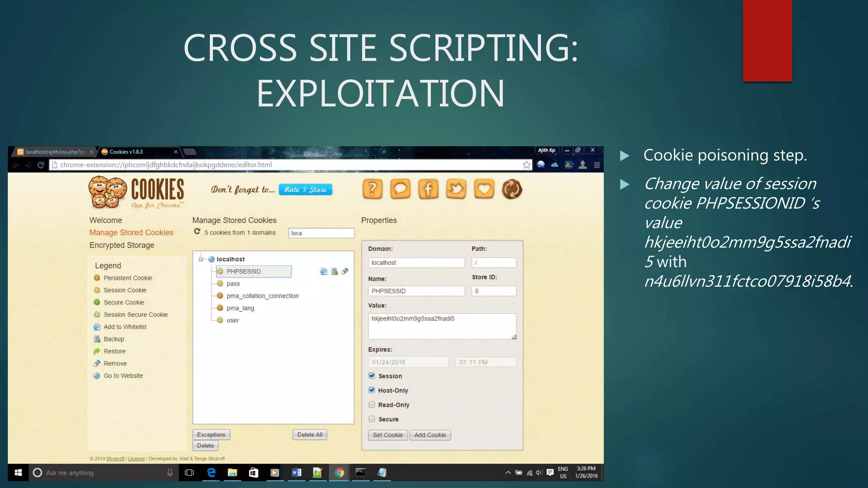Viewport: 868px width, 488px height.
Task: Open the command prompt taskbar icon
Action: (360, 473)
